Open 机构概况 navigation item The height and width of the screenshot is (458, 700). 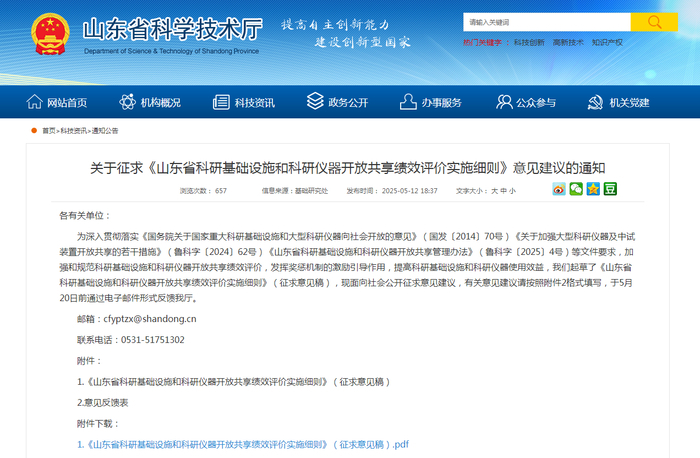click(161, 103)
